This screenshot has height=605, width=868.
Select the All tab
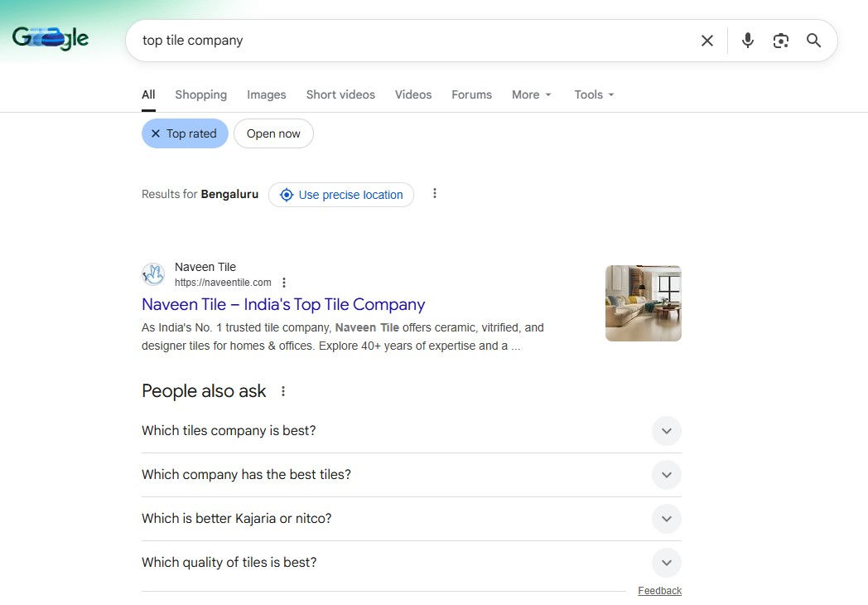(148, 94)
